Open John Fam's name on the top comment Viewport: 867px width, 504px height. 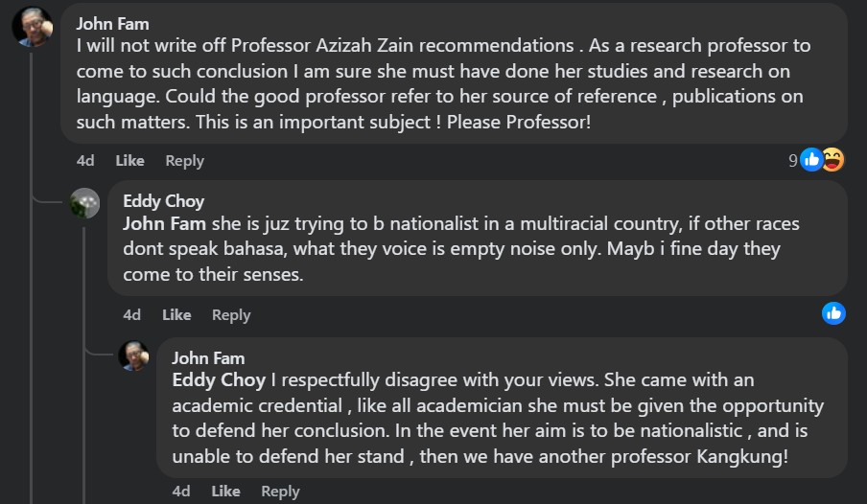tap(112, 23)
